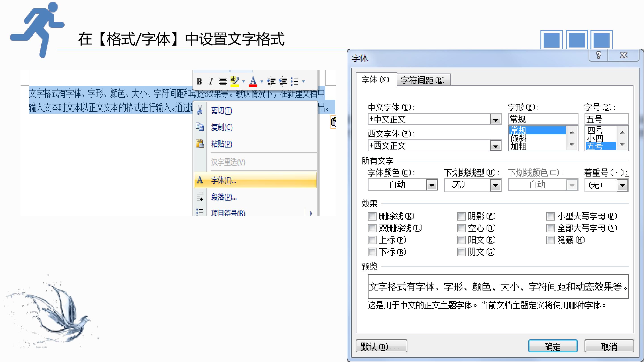Screen dimensions: 644x362
Task: Toggle Italic in the mini toolbar
Action: pos(211,81)
